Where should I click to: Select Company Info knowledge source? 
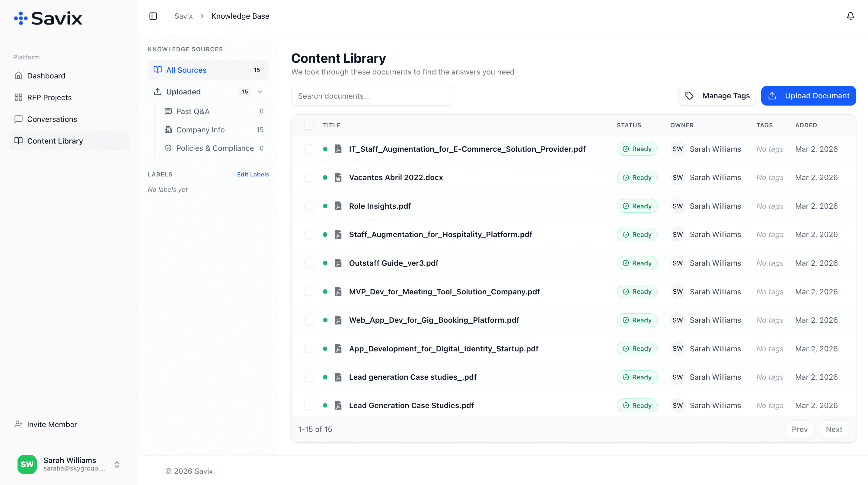pos(200,129)
